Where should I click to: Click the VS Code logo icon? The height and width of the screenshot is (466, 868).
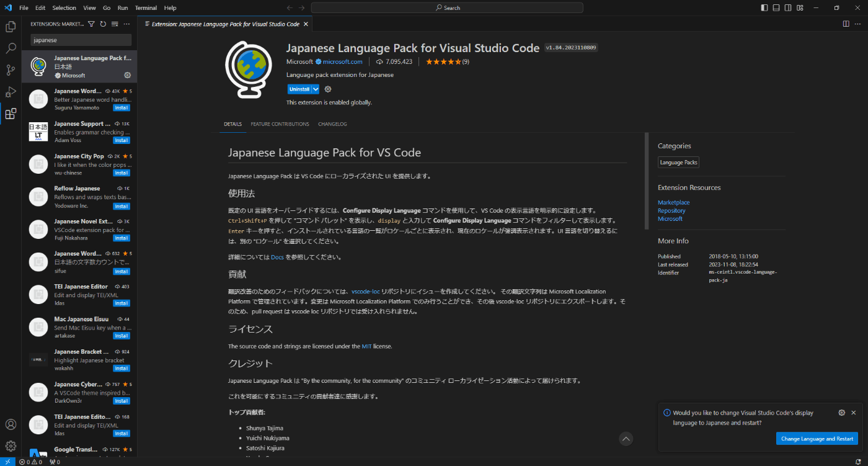click(x=8, y=8)
